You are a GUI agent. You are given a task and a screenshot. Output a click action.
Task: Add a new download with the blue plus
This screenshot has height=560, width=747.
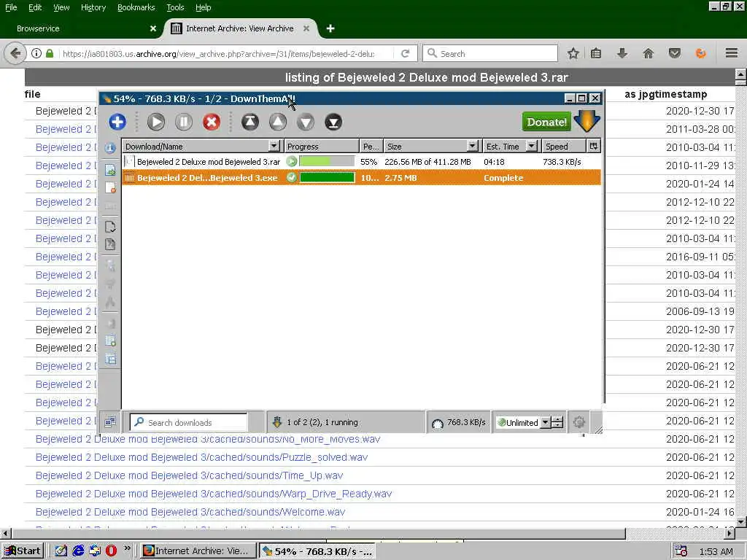point(117,122)
